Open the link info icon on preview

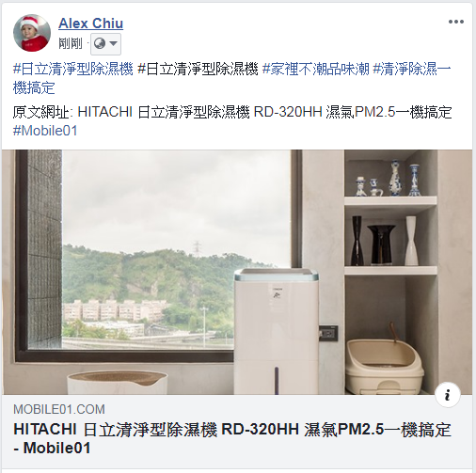coord(448,394)
